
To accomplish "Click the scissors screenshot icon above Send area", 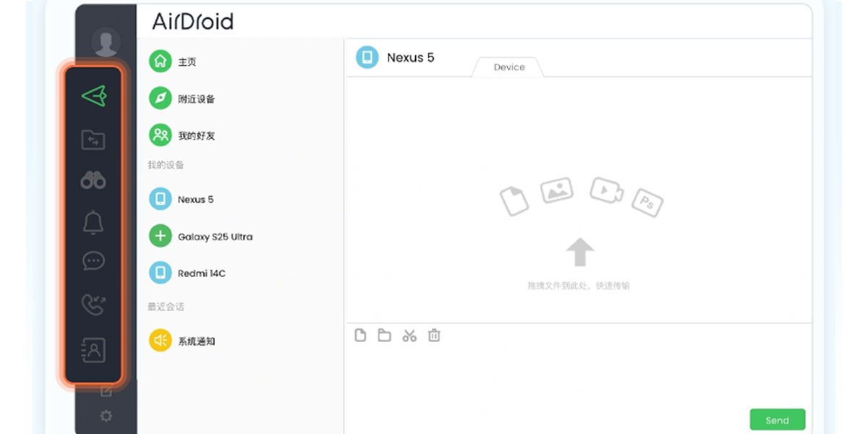I will pos(409,335).
